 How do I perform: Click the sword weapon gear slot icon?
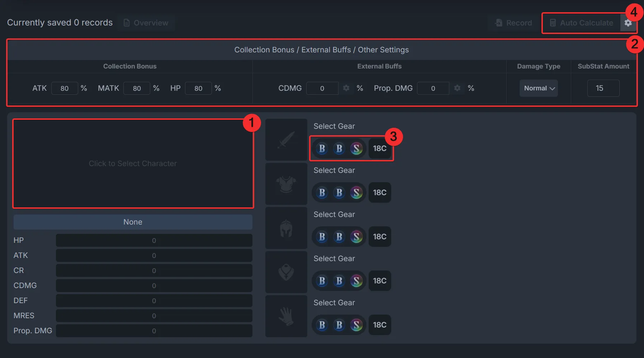[286, 140]
